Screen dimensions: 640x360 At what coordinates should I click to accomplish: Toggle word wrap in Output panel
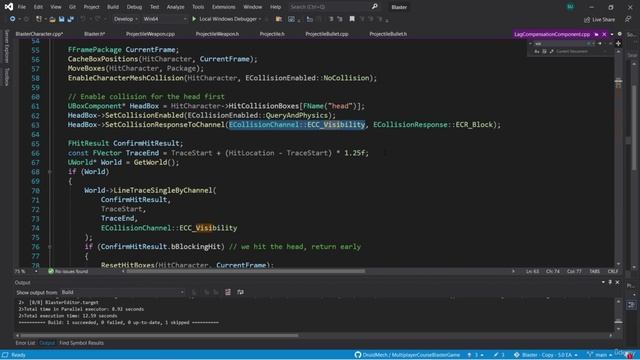240,292
